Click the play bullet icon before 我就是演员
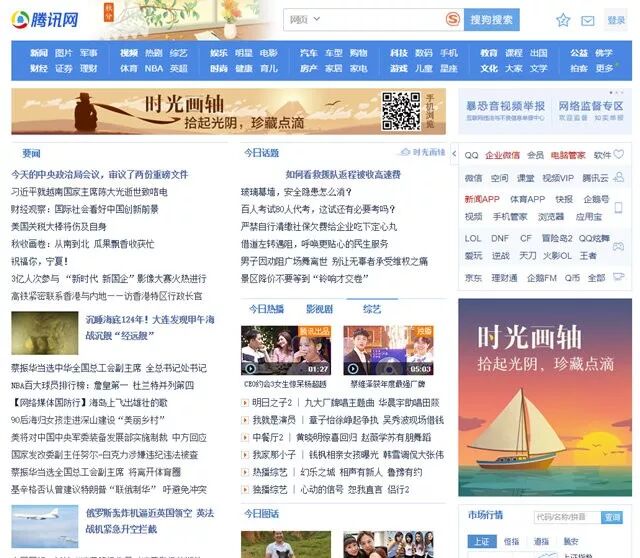The height and width of the screenshot is (558, 640). [x=245, y=420]
